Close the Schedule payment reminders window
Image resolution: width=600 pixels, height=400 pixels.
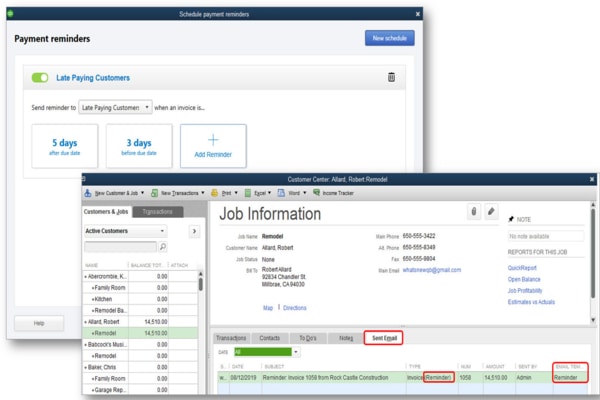pos(417,14)
